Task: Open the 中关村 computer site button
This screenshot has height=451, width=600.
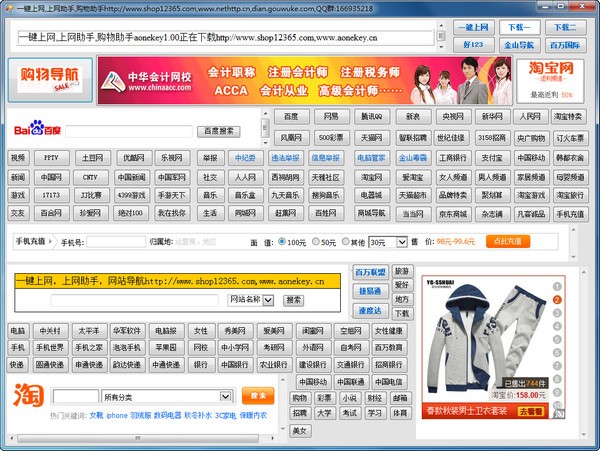Action: click(51, 331)
